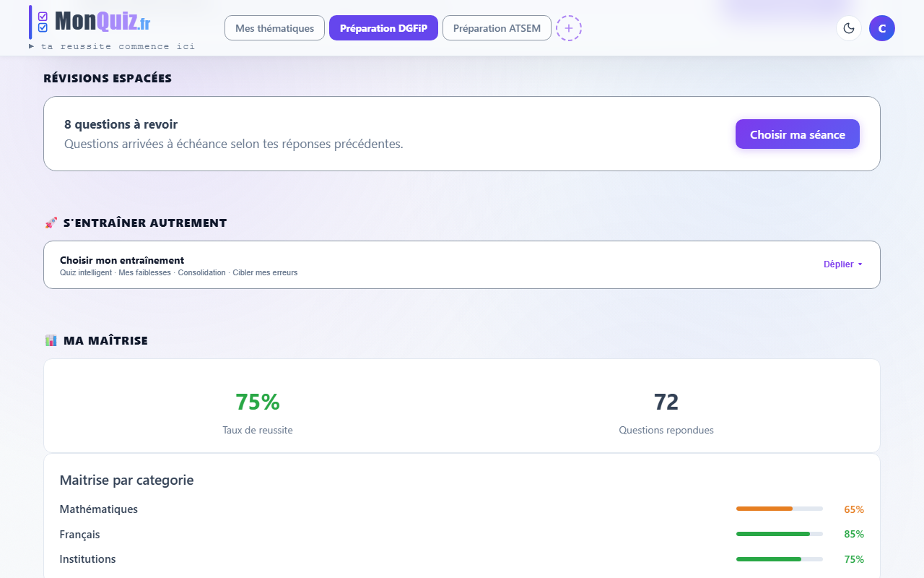The height and width of the screenshot is (578, 924).
Task: Click the Français progress bar
Action: click(x=780, y=534)
